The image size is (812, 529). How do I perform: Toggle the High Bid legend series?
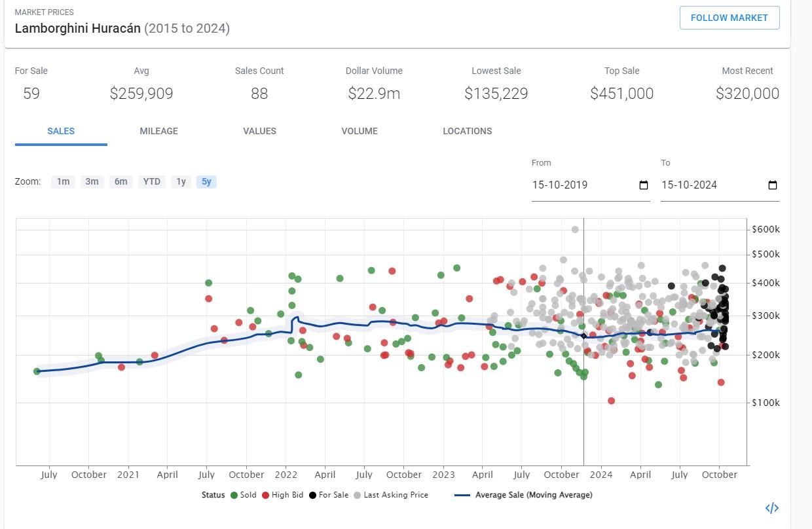[282, 495]
